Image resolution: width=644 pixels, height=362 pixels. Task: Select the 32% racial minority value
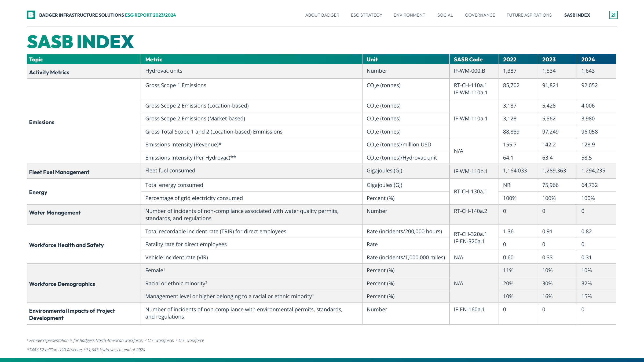tap(586, 283)
